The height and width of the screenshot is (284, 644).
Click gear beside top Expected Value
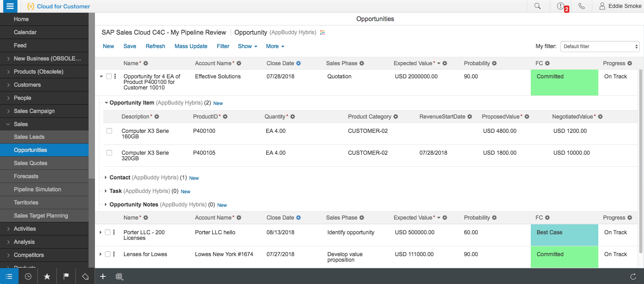[445, 63]
